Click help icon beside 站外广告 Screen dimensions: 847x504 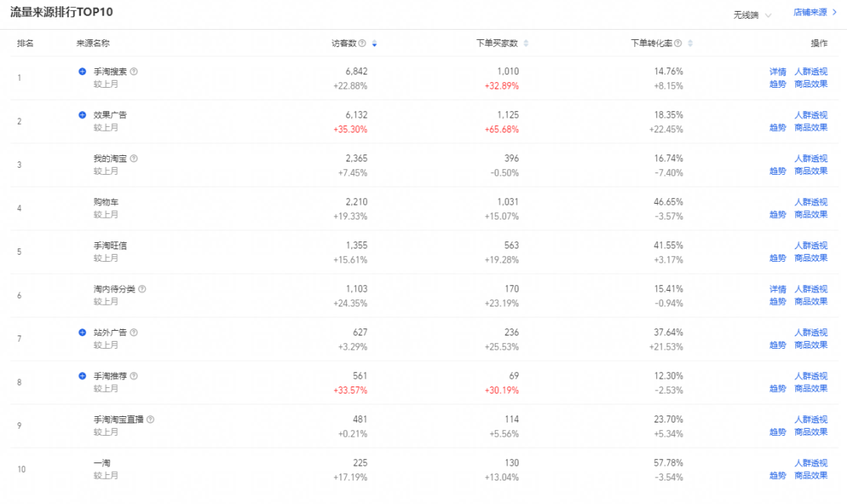click(134, 332)
